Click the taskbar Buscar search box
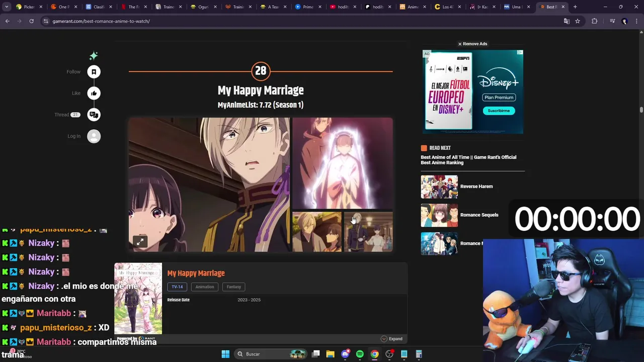This screenshot has width=644, height=362. point(271,354)
